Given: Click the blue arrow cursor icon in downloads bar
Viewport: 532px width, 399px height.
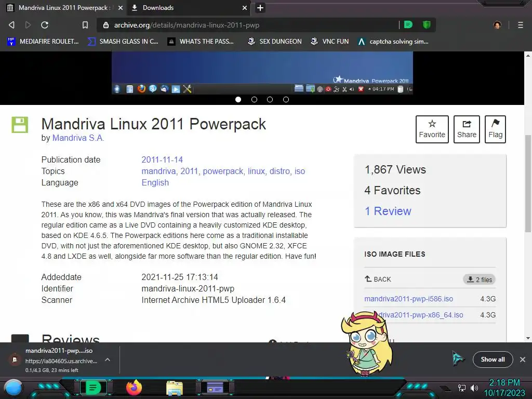Looking at the screenshot, I should pyautogui.click(x=458, y=358).
